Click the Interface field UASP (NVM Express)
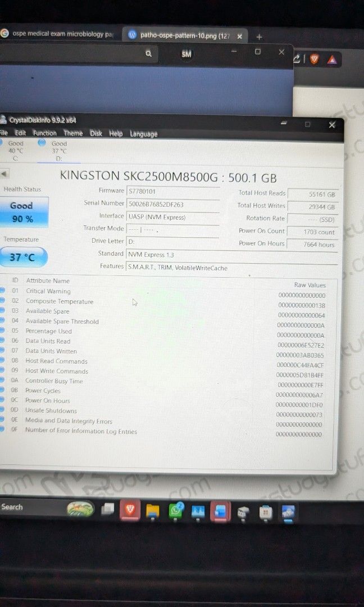 tap(173, 217)
